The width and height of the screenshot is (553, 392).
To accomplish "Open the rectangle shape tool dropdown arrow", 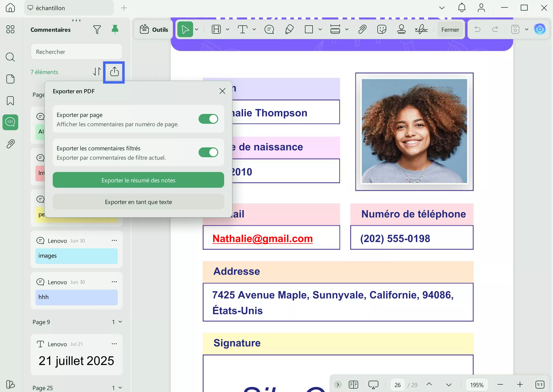I will [x=320, y=30].
